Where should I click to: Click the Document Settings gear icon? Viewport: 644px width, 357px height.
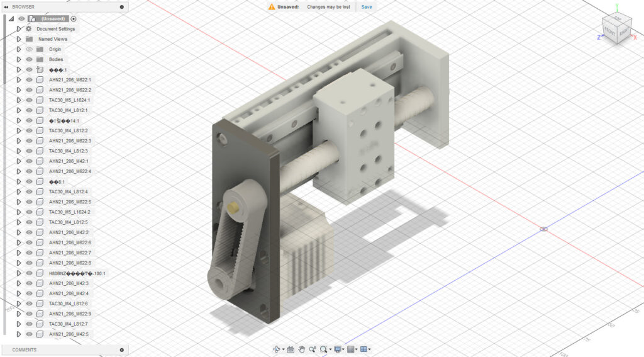click(x=29, y=29)
